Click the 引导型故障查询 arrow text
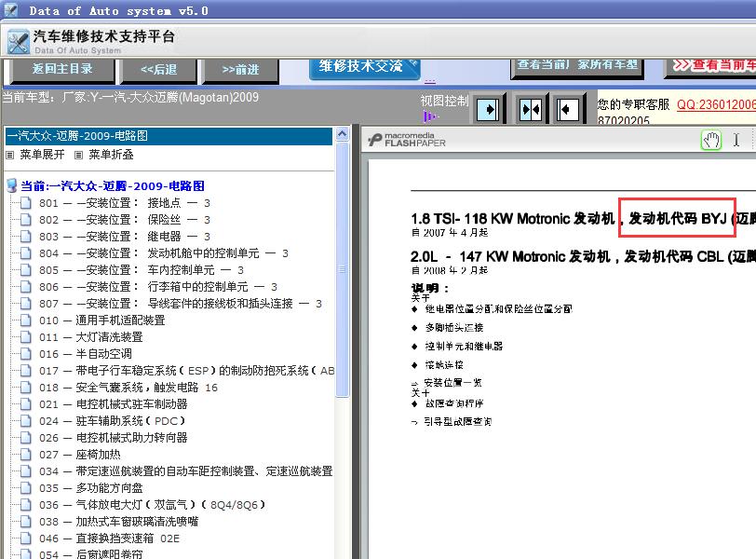 (457, 421)
